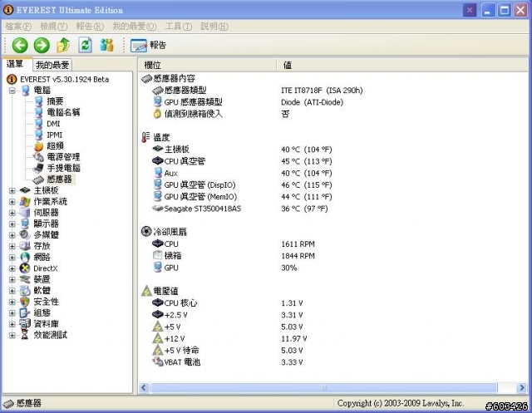The image size is (532, 413).
Task: Select the CPU 真空管 temperature row
Action: 242,161
